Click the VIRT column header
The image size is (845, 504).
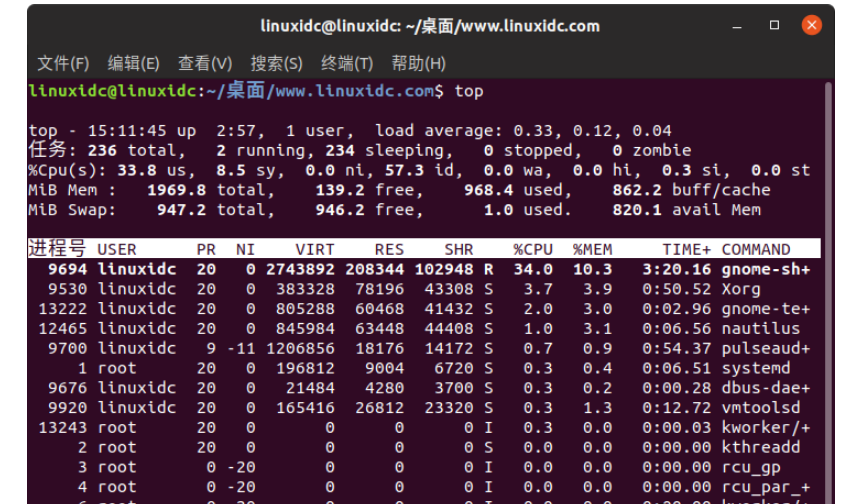[315, 250]
